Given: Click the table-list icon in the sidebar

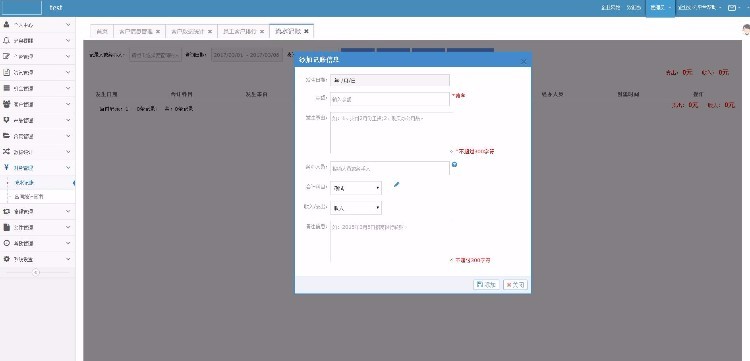Looking at the screenshot, I should pos(6,88).
